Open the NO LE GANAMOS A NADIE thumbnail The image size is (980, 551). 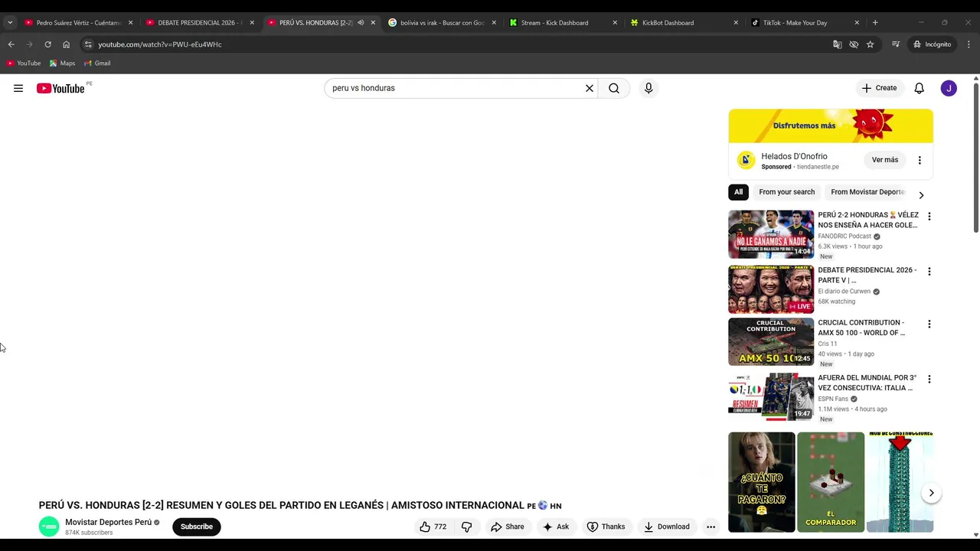point(771,234)
